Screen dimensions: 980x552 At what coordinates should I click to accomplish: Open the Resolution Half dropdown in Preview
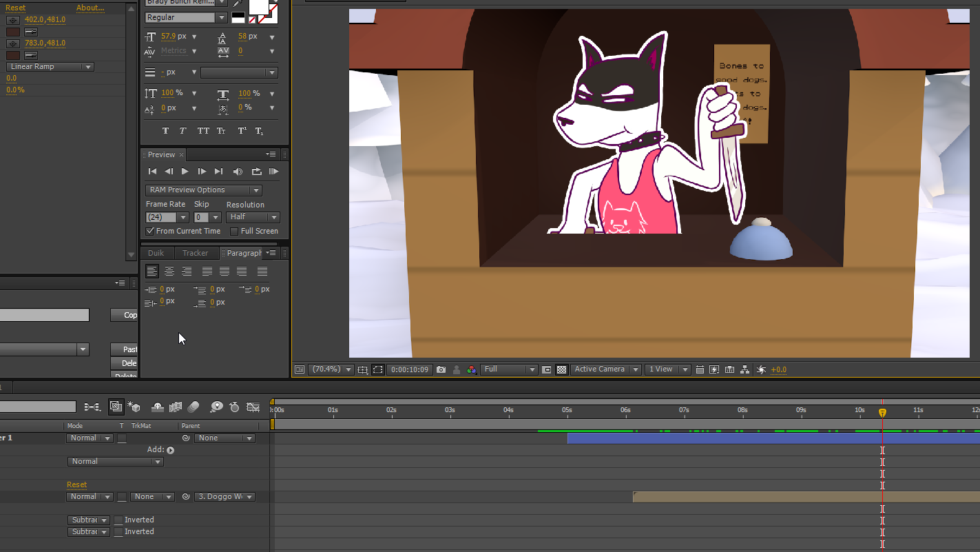(253, 217)
